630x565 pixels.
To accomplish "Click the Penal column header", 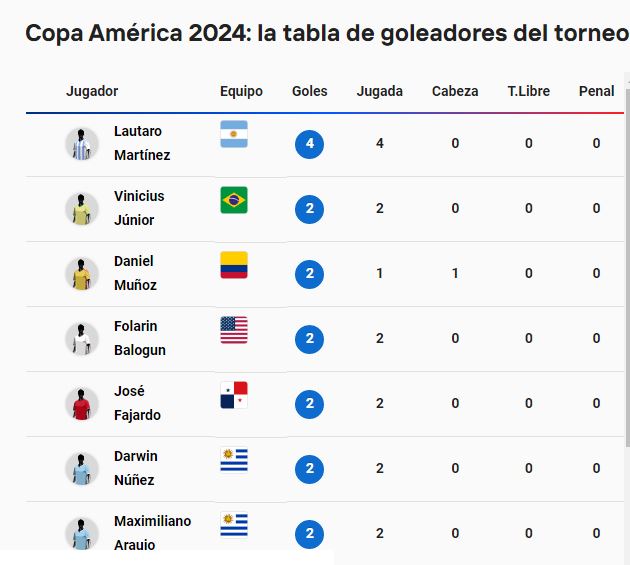I will click(x=597, y=91).
